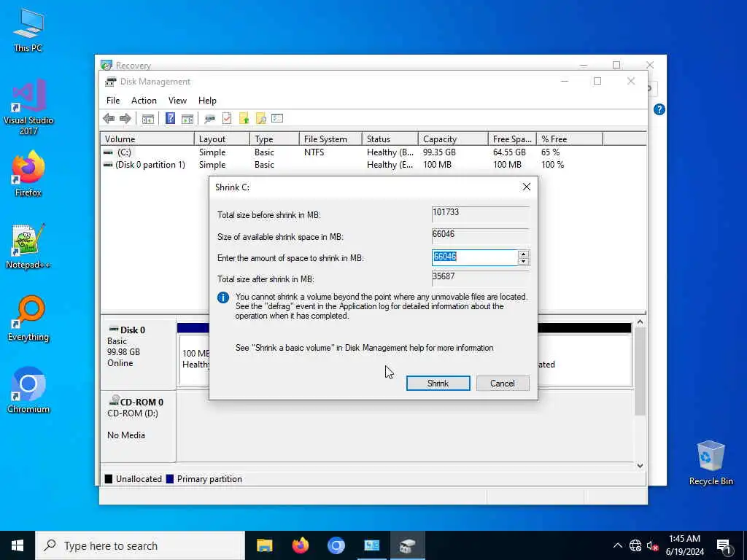Image resolution: width=747 pixels, height=560 pixels.
Task: Open the Action menu
Action: pos(144,101)
